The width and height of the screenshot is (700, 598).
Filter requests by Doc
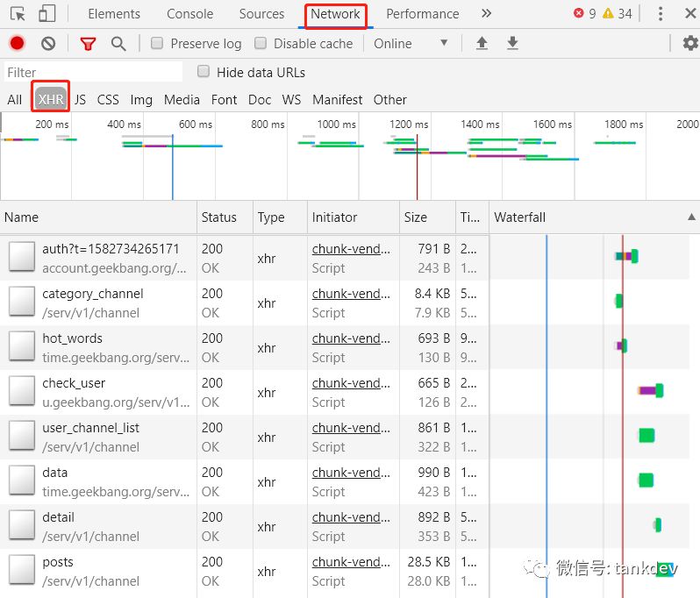[260, 99]
